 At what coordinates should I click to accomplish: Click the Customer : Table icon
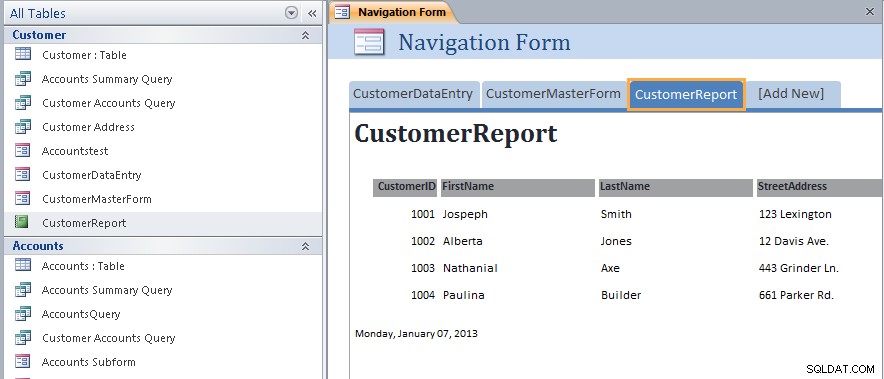click(x=23, y=54)
